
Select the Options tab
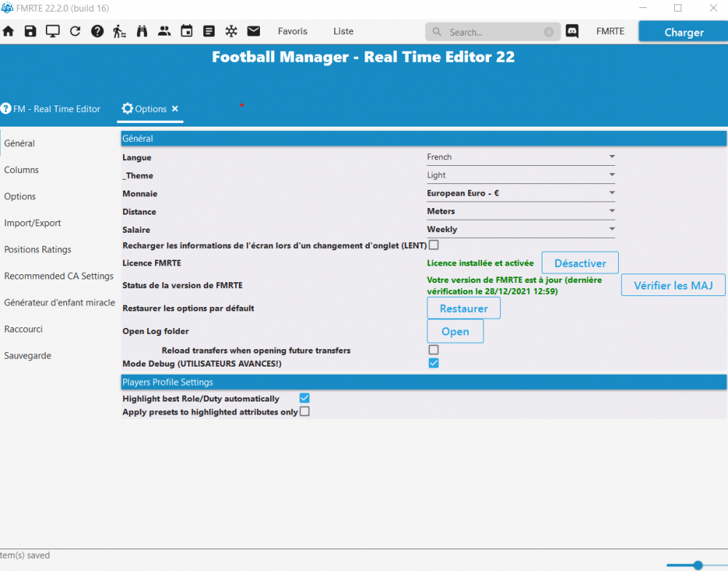coord(150,109)
